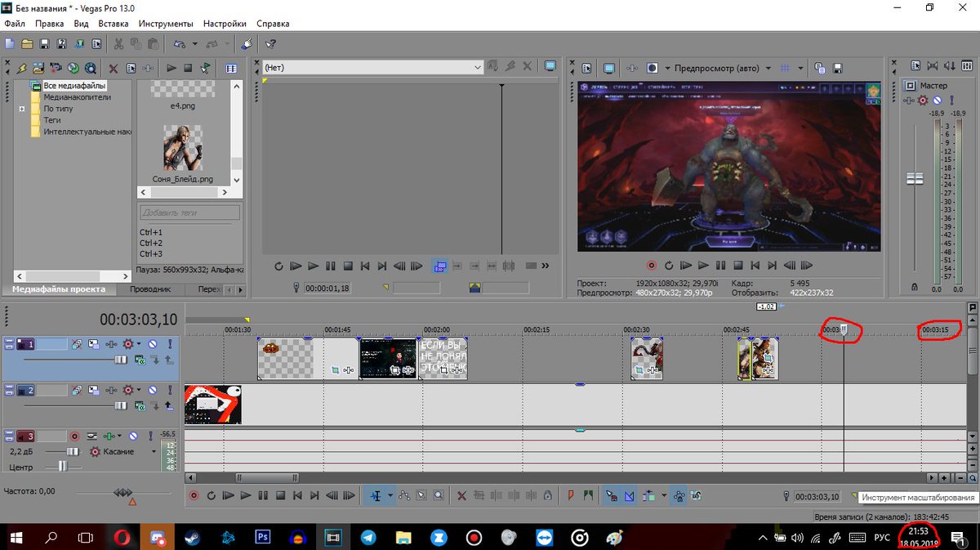
Task: Open 'Вставка' menu
Action: point(114,24)
